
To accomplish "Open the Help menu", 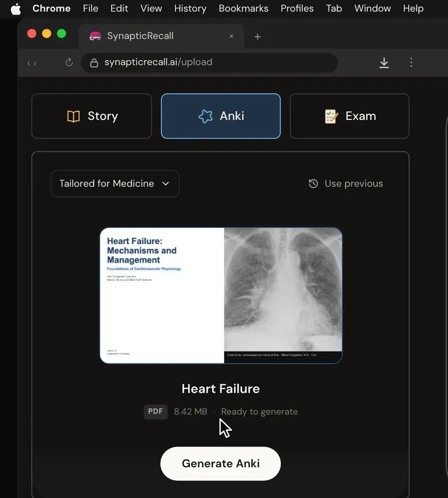I will tap(413, 8).
